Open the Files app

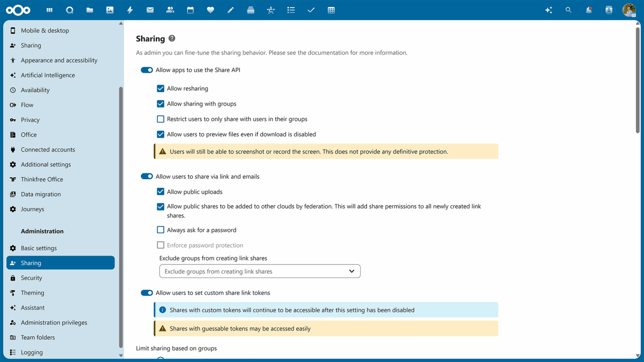(90, 10)
